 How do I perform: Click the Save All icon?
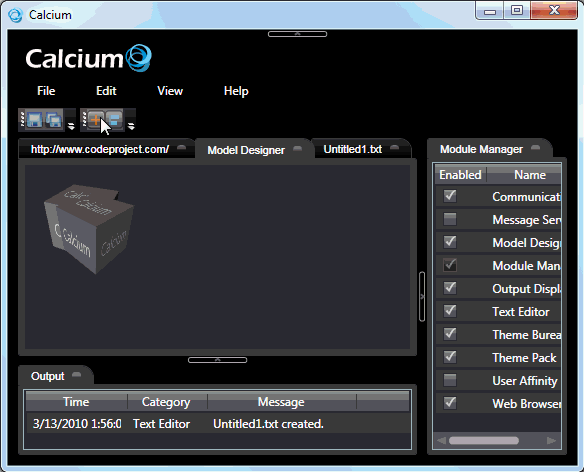(54, 120)
